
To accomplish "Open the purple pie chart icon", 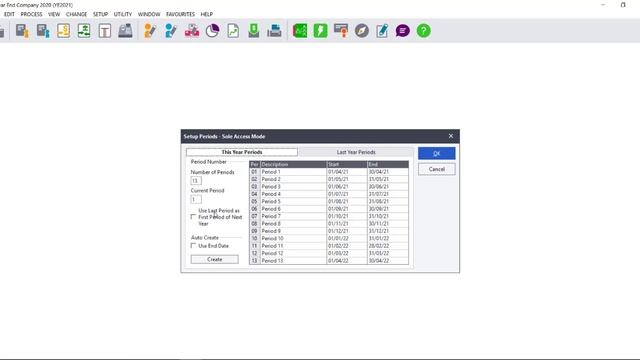I will coord(213,31).
